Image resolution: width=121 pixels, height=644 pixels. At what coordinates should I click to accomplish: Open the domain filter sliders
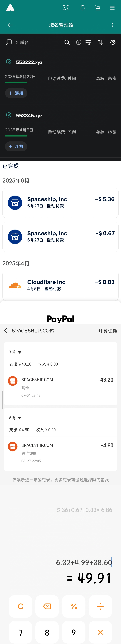pyautogui.click(x=88, y=42)
